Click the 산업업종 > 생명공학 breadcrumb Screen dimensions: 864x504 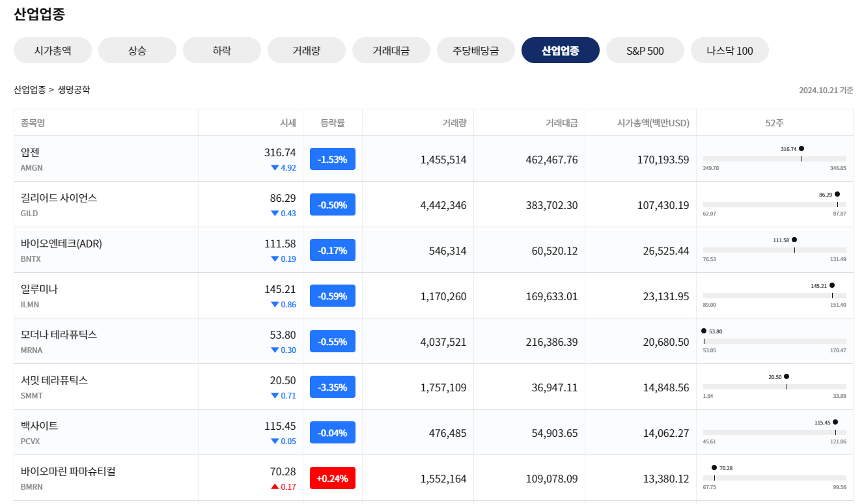click(x=52, y=90)
